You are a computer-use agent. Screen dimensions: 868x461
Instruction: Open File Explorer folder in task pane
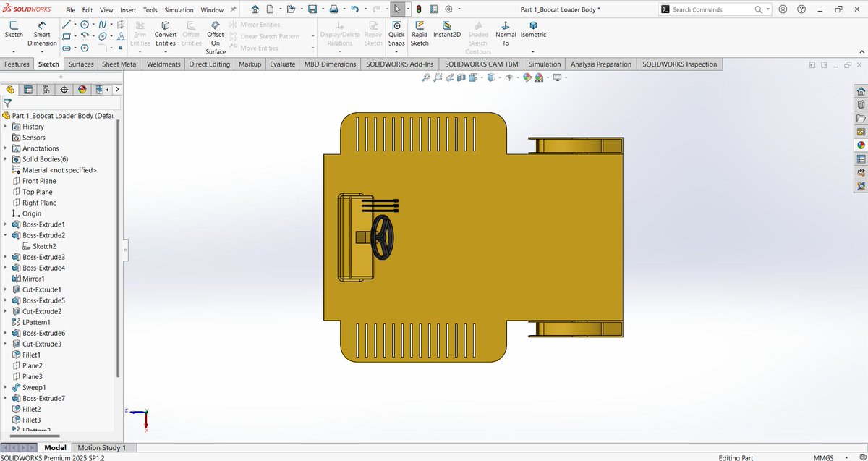(x=861, y=118)
